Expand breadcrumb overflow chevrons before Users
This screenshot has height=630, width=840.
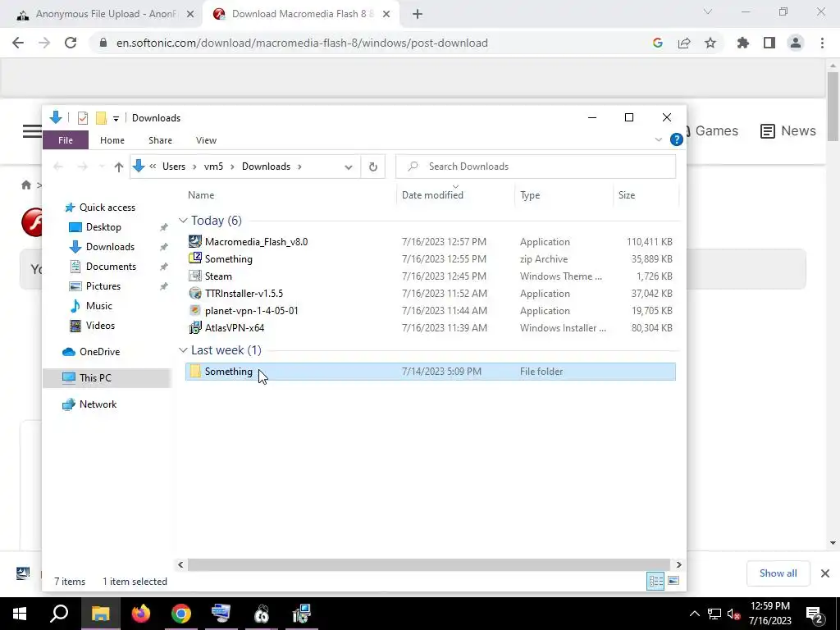tap(153, 167)
